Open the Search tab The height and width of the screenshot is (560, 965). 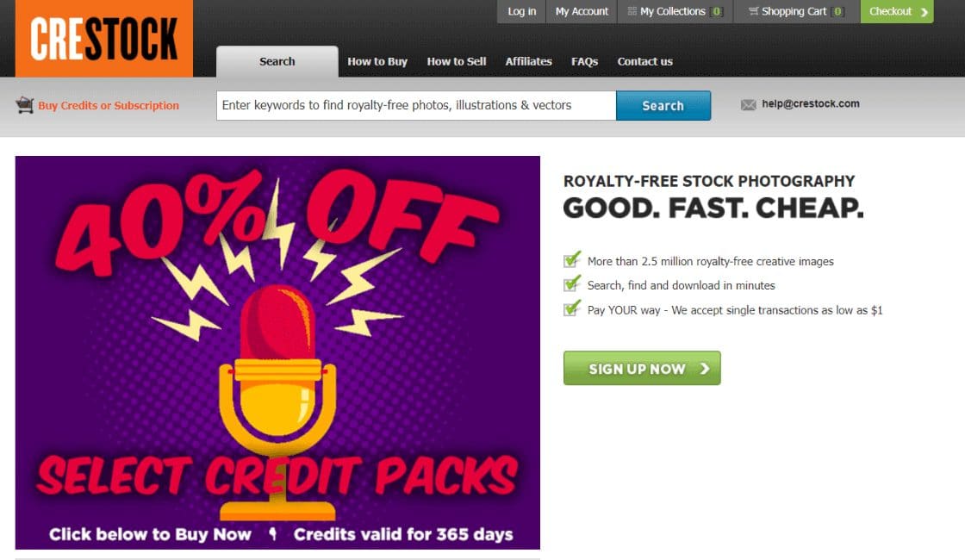277,61
